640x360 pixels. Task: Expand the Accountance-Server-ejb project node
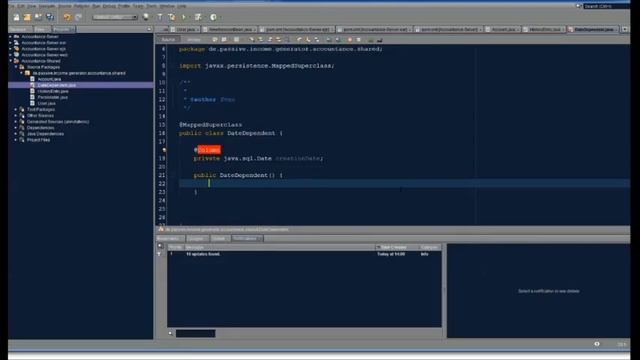11,49
